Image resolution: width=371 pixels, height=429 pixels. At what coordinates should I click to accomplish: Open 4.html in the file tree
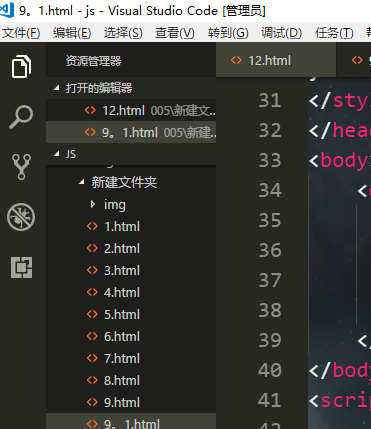tap(131, 292)
